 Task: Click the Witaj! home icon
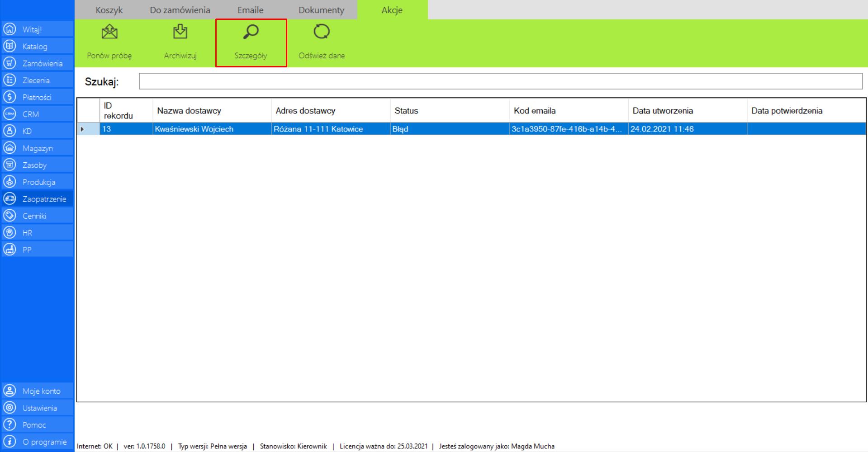[x=9, y=29]
